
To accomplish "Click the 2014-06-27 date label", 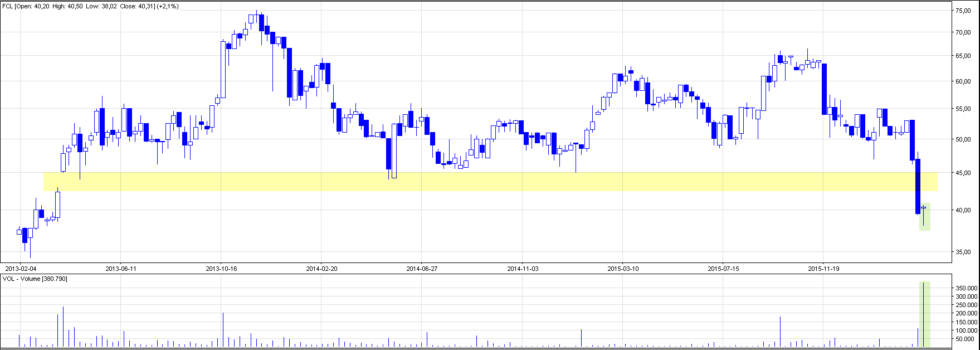I will pyautogui.click(x=422, y=269).
